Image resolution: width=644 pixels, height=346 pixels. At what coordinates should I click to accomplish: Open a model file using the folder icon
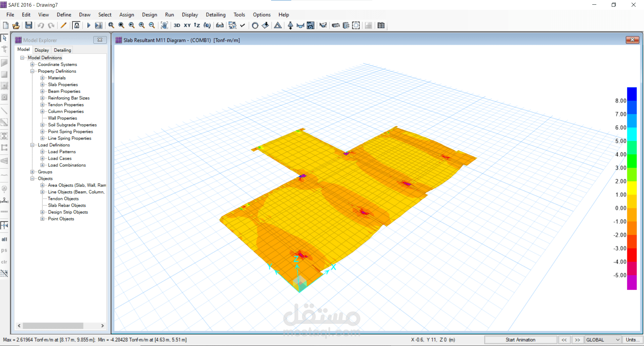[x=16, y=26]
